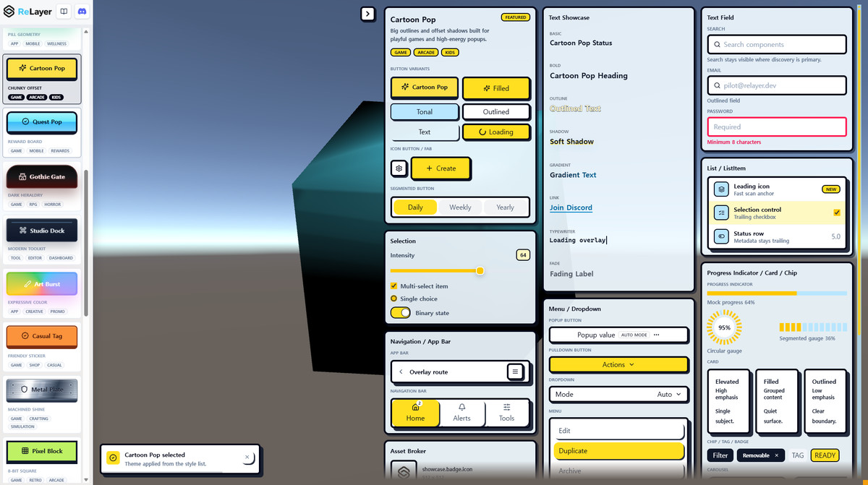Click the circular gauge 95%
Screen dimensions: 868x485
724,327
